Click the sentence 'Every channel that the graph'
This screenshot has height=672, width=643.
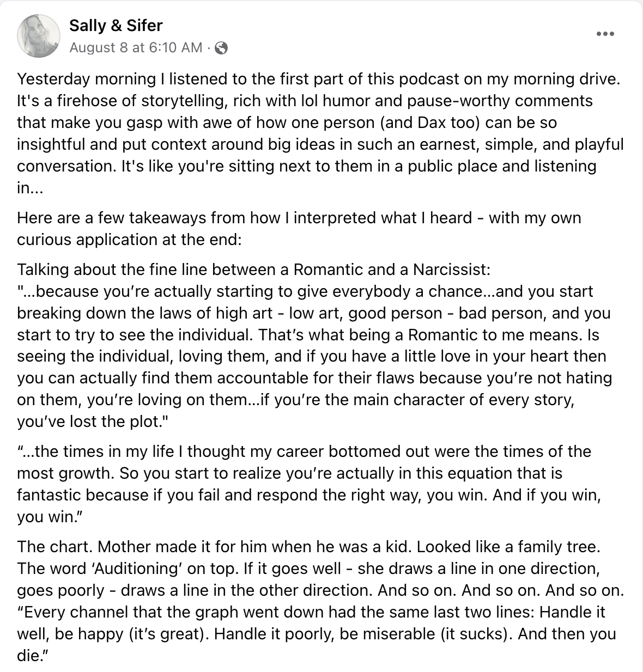click(x=218, y=612)
